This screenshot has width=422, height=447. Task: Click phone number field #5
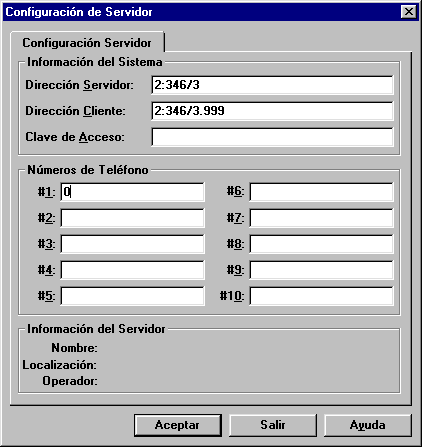coord(132,296)
